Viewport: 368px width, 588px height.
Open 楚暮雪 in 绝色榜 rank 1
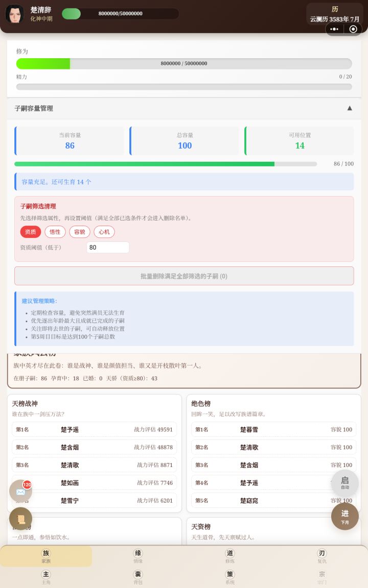274,429
